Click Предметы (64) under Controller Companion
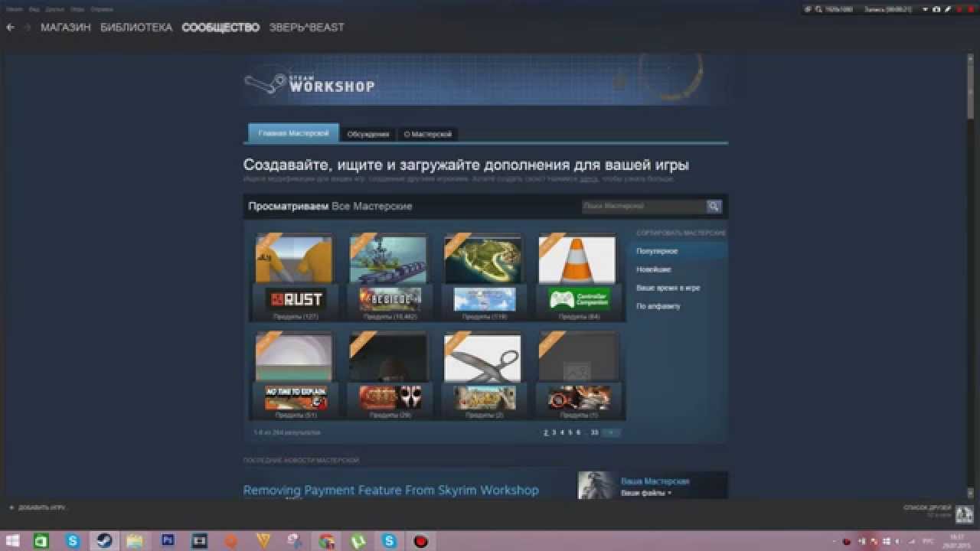This screenshot has height=551, width=980. click(x=580, y=317)
